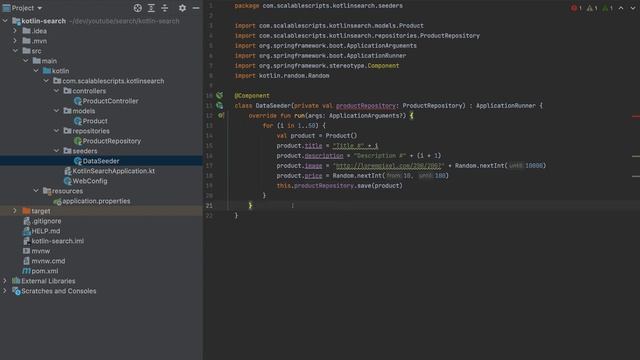
Task: Click the Maven icon beside pom.xml
Action: click(x=27, y=271)
